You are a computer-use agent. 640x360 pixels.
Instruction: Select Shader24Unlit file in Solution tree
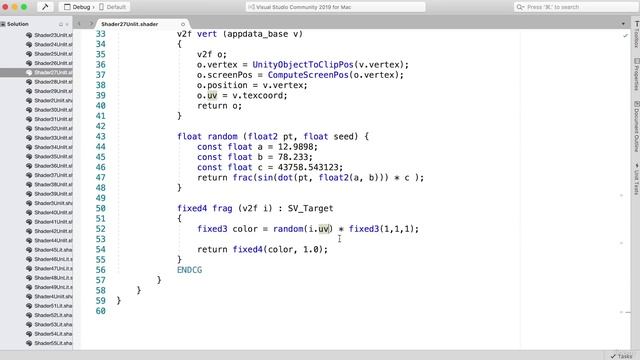click(49, 44)
